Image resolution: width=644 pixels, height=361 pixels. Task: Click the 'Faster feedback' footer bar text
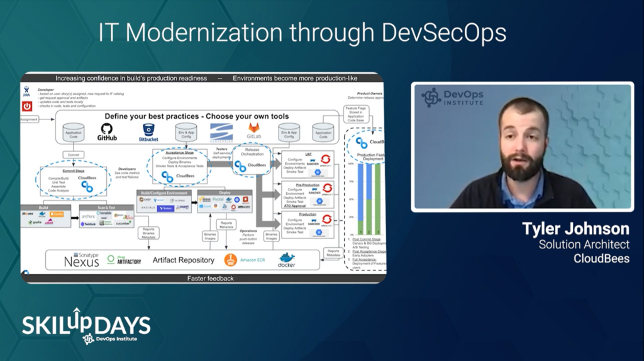(210, 278)
